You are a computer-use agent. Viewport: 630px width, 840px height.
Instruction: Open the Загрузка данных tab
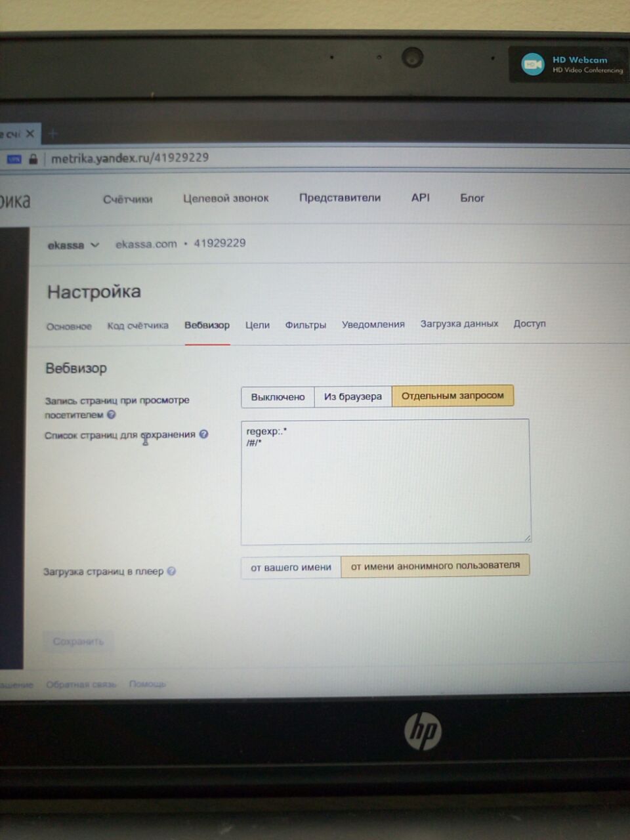tap(459, 324)
